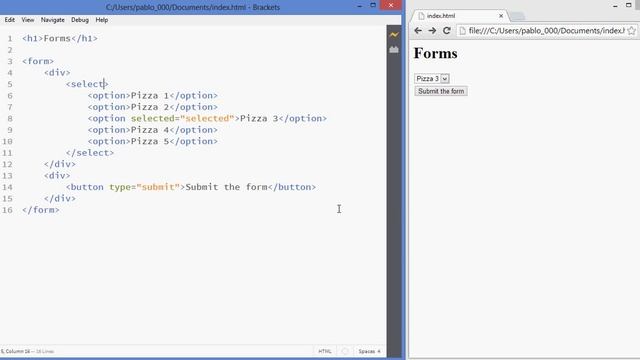
Task: Open the Debug menu in Brackets
Action: [80, 20]
